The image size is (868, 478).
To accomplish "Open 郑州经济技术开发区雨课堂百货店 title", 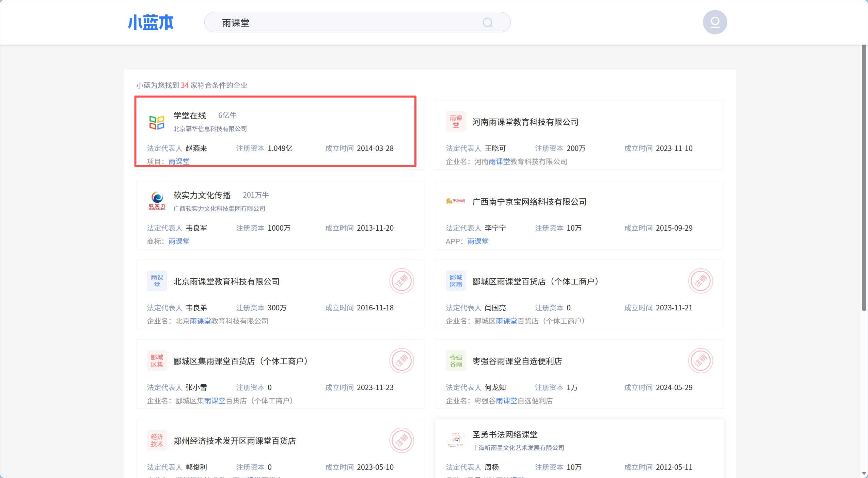I will click(235, 441).
